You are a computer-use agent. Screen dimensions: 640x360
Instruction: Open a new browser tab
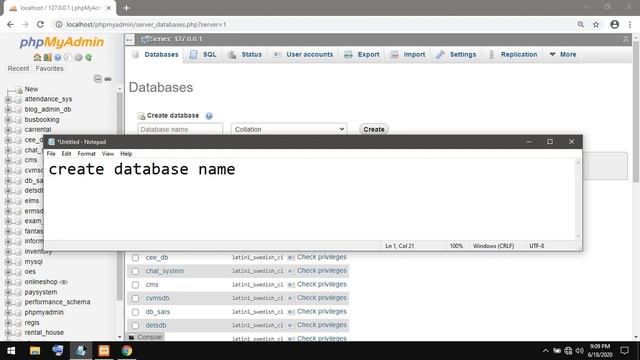(x=127, y=8)
